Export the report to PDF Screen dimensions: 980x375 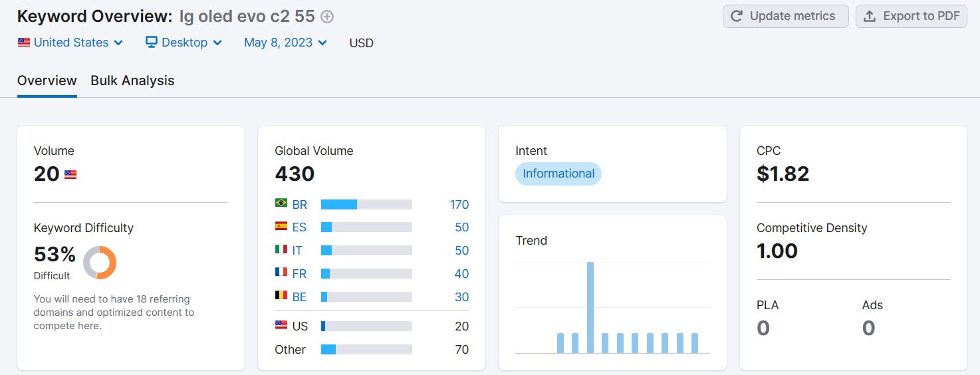911,17
